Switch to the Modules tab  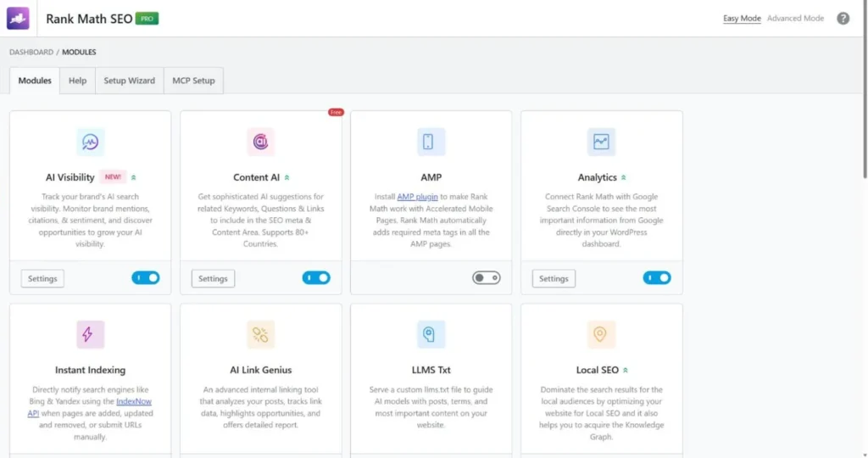tap(34, 81)
